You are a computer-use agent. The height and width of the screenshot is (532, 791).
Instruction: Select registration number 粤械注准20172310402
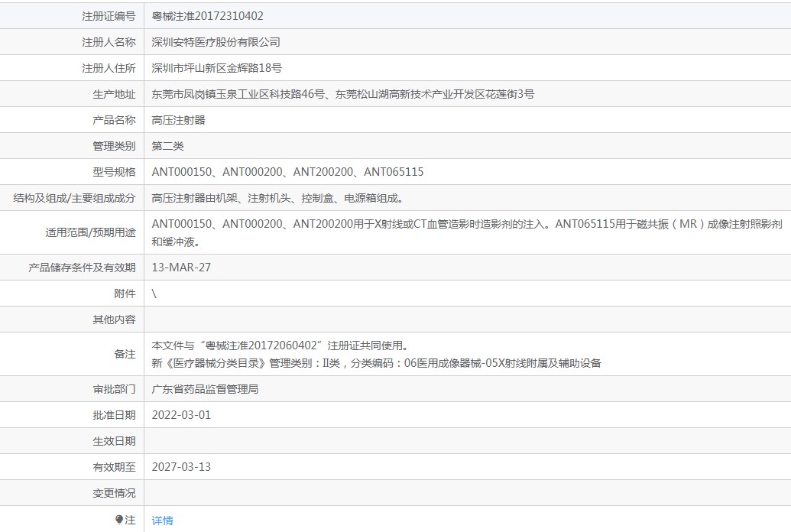click(207, 16)
